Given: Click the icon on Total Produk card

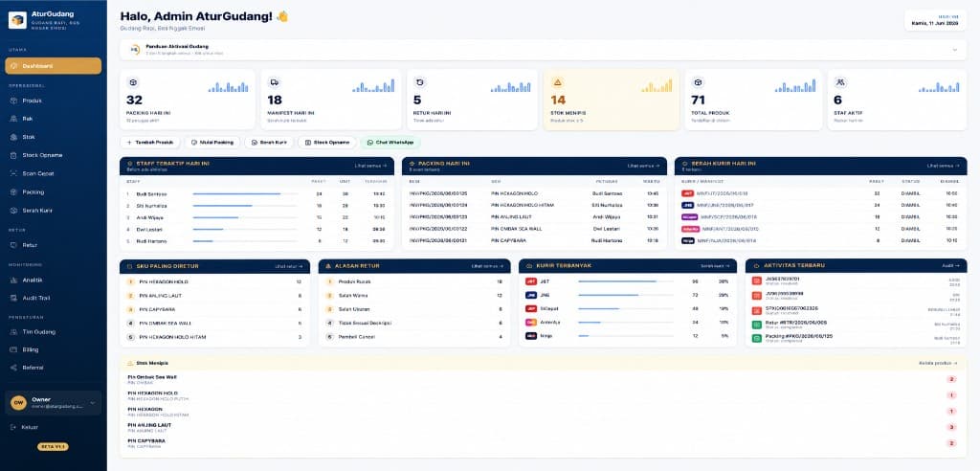Looking at the screenshot, I should coord(698,82).
